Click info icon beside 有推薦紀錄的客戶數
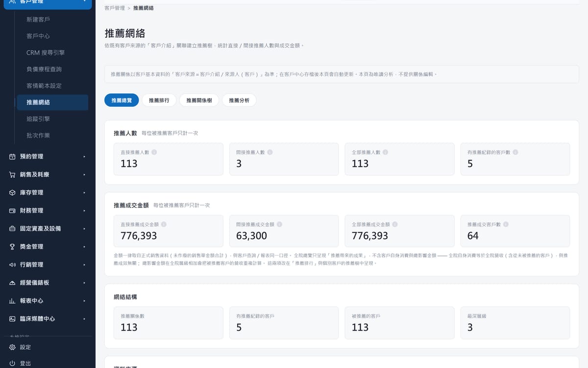 coord(515,152)
